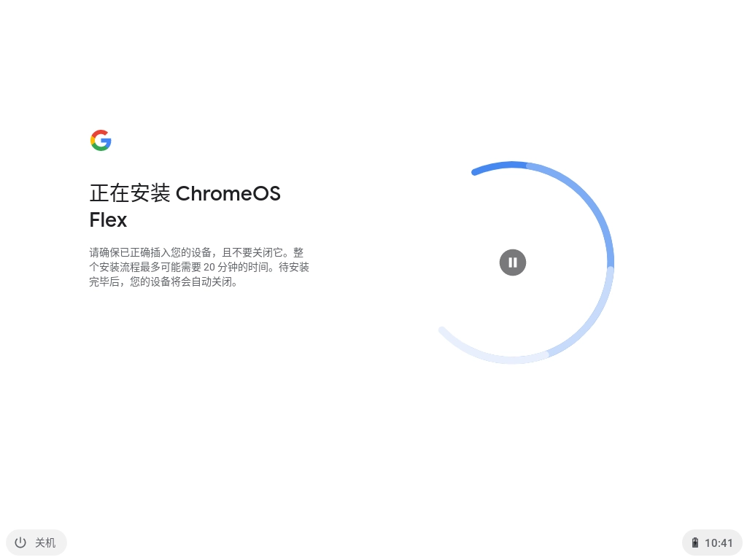The width and height of the screenshot is (747, 560).
Task: Pause the installation animation
Action: [513, 262]
